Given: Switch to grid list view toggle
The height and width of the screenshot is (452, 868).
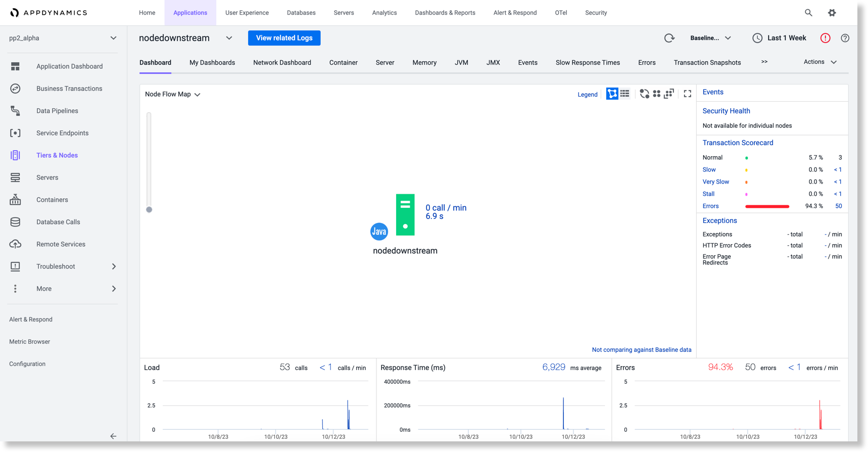Looking at the screenshot, I should pos(625,94).
